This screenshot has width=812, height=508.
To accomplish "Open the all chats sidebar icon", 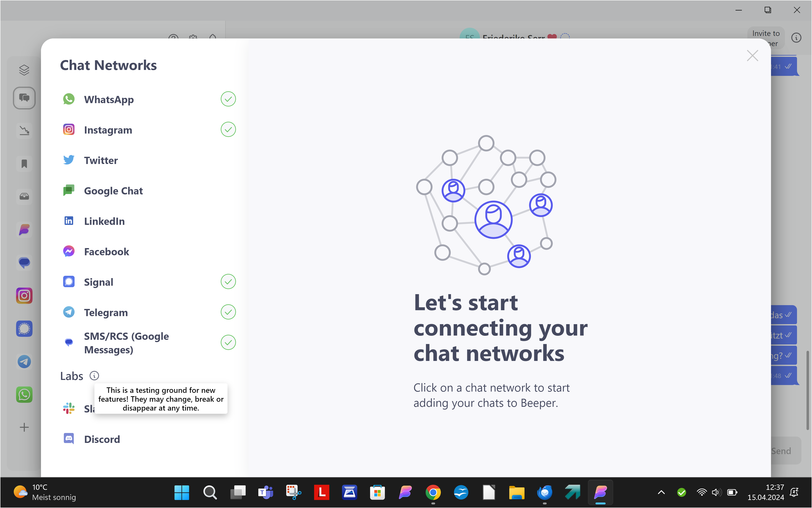I will [x=24, y=98].
